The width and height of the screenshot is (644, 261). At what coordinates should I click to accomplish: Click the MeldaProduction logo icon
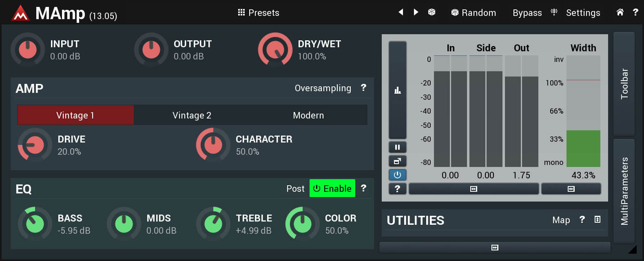[x=20, y=13]
